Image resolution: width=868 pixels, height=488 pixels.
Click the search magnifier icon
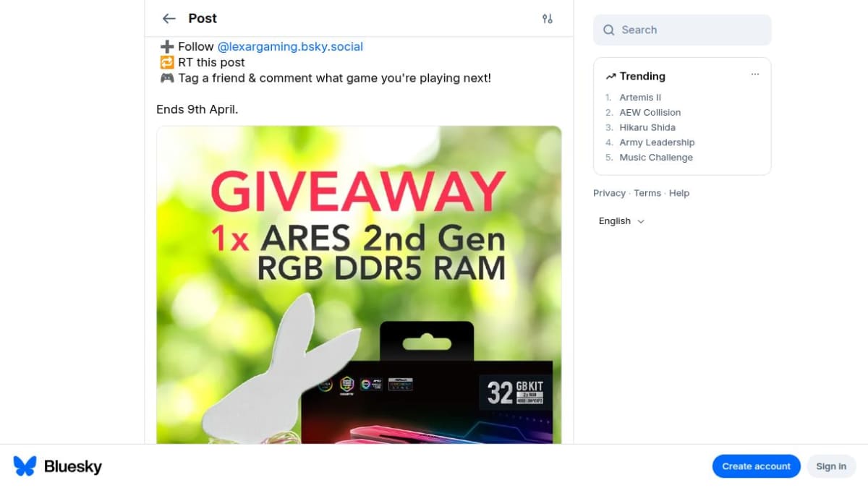609,30
